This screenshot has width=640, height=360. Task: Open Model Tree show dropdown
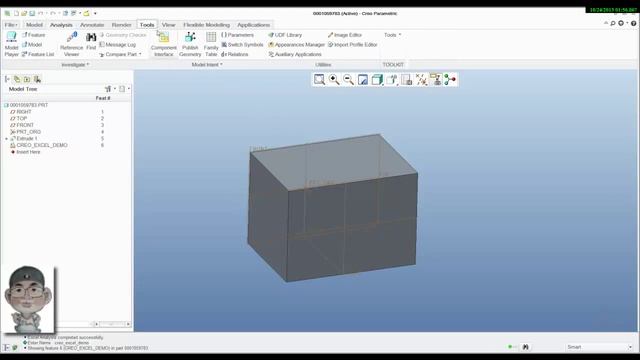124,89
